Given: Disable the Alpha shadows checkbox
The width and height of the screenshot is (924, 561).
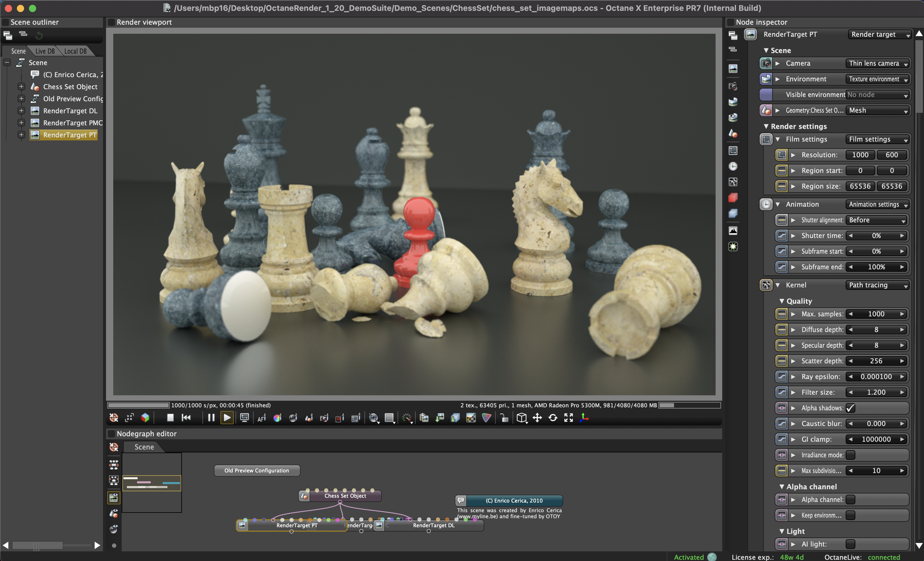Looking at the screenshot, I should point(851,408).
